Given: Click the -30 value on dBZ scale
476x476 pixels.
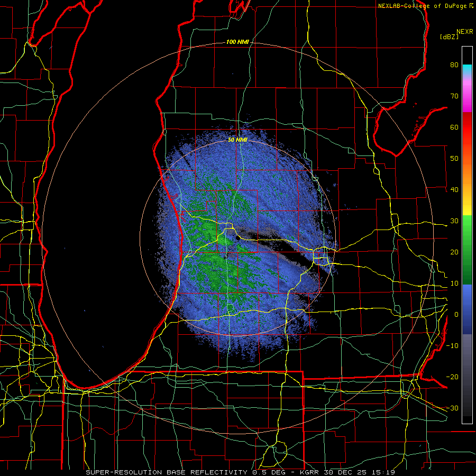Looking at the screenshot, I should point(452,408).
